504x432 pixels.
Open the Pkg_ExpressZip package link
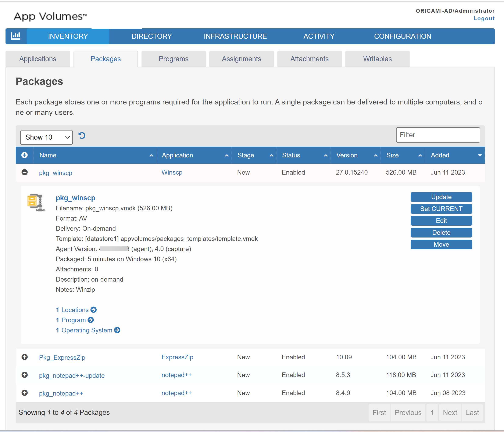point(62,358)
